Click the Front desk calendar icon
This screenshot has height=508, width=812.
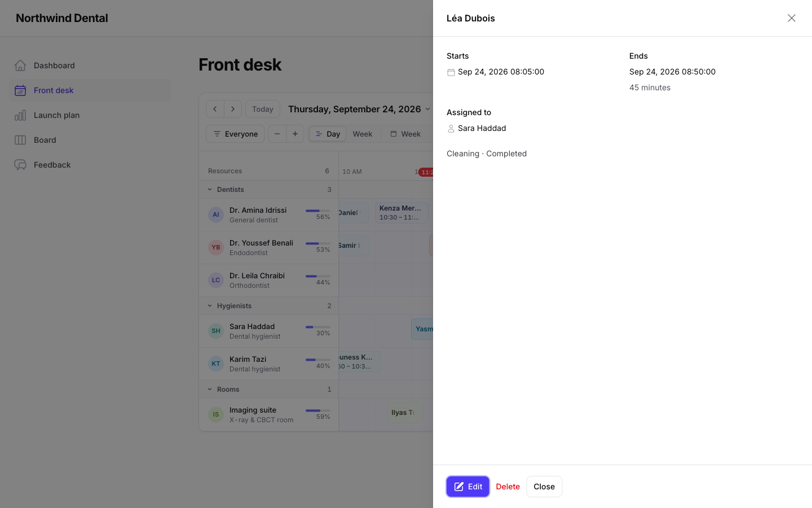(x=20, y=90)
